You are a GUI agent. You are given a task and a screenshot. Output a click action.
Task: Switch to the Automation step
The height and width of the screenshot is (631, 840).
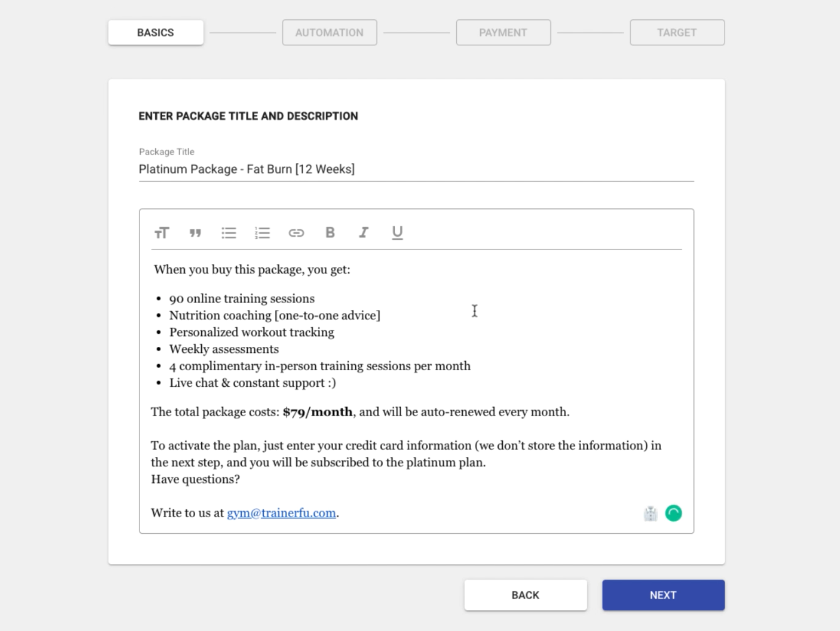tap(329, 33)
